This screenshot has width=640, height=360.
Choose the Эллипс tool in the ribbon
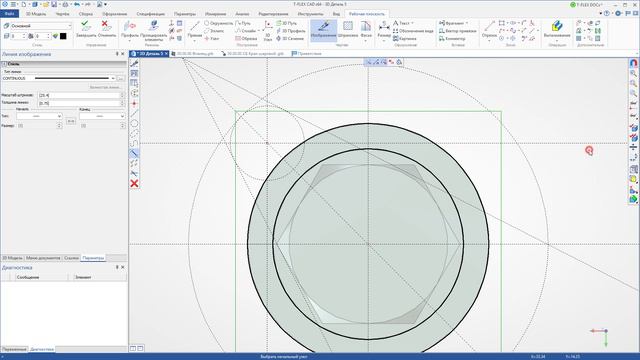tap(214, 31)
